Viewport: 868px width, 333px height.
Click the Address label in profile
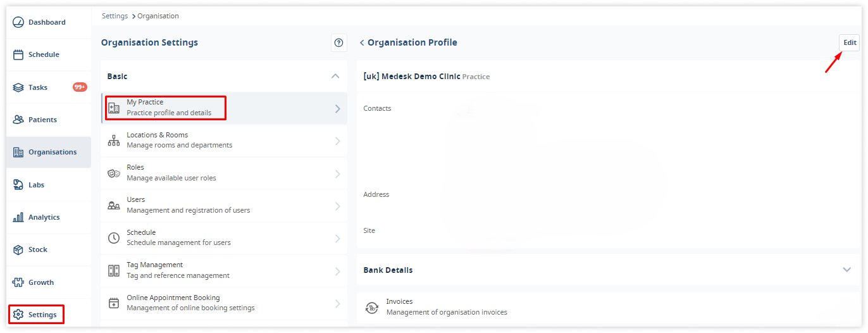coord(376,194)
